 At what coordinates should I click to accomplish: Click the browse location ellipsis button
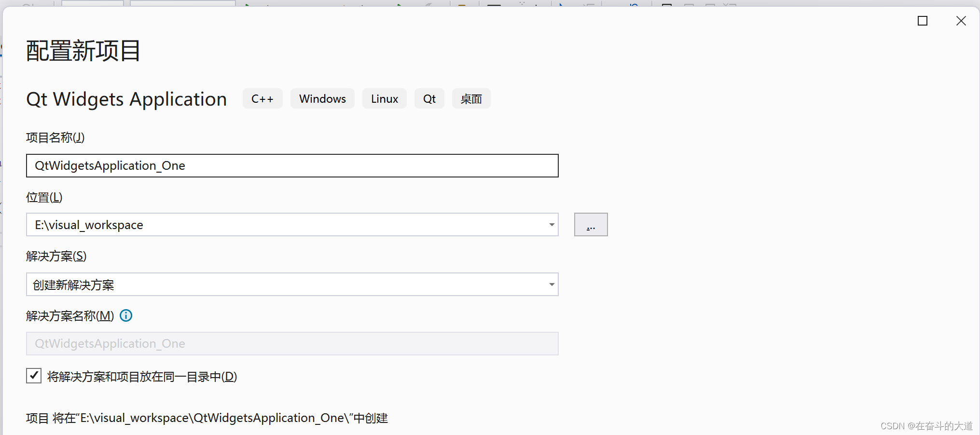[x=591, y=224]
